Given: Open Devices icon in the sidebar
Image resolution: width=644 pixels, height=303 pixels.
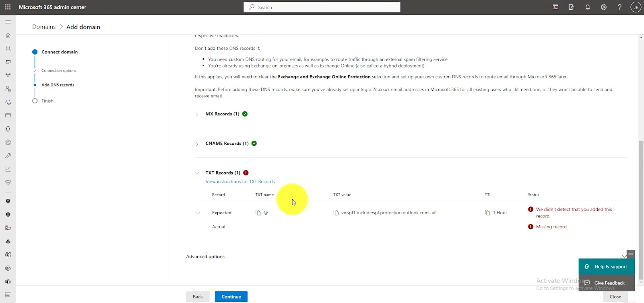Looking at the screenshot, I should [8, 62].
